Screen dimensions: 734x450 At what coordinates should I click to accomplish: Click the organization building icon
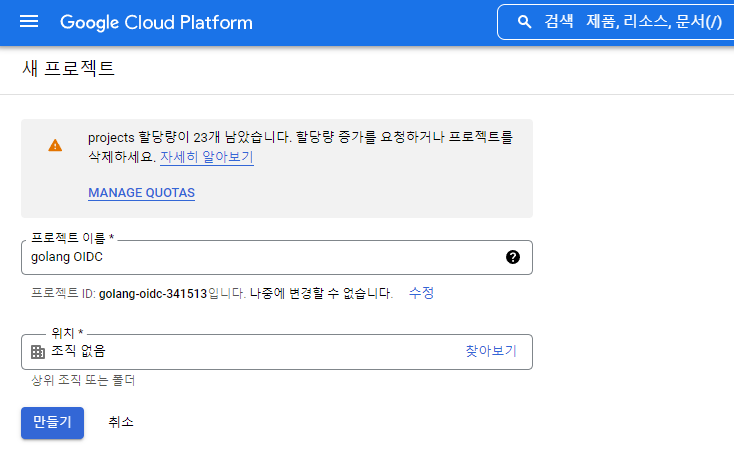[x=38, y=352]
